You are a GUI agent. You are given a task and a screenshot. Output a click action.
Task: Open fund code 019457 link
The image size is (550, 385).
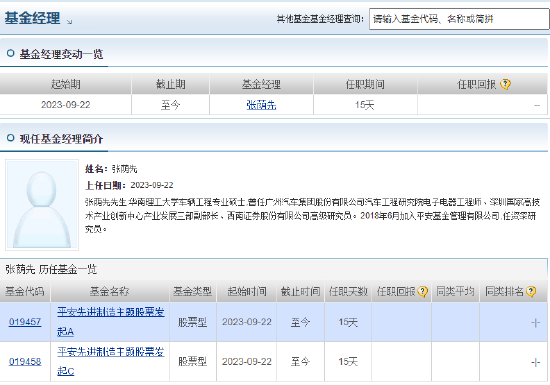point(25,322)
